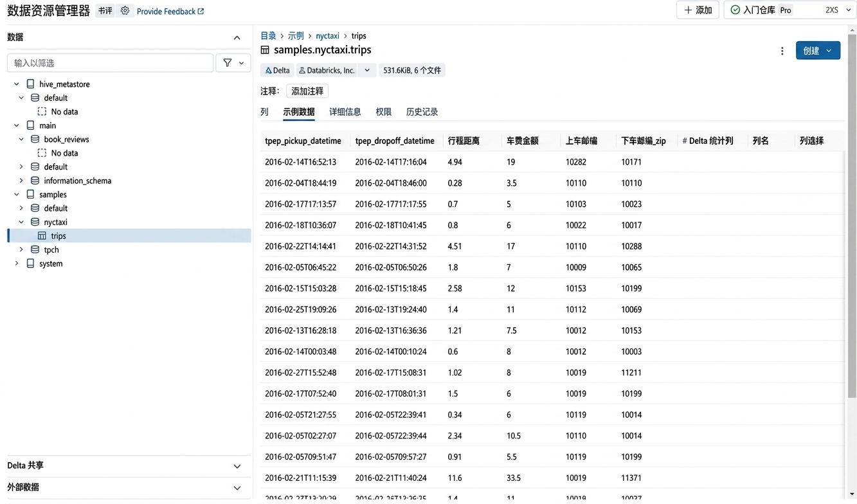Click the 添加注释 button
This screenshot has height=504, width=857.
pos(307,91)
